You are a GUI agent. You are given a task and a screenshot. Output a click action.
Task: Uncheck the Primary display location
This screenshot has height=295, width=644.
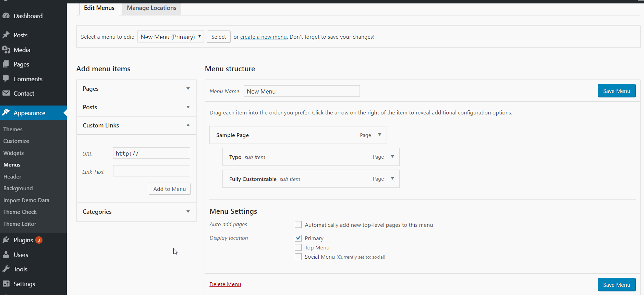298,238
